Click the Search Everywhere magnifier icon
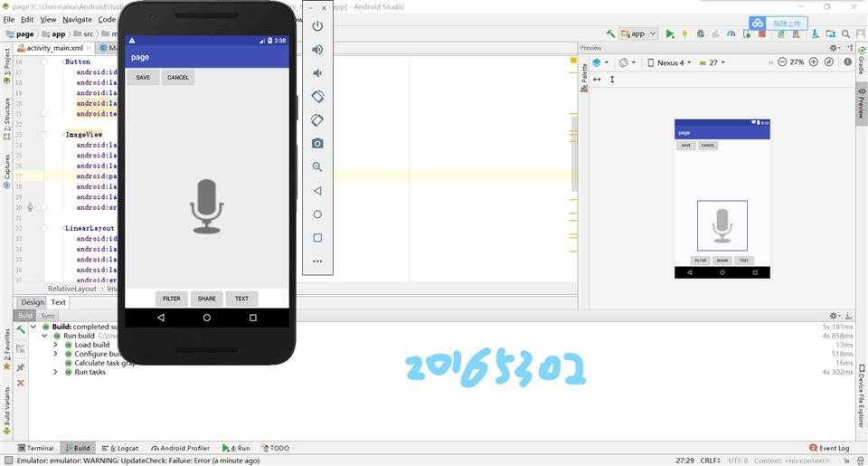Image resolution: width=868 pixels, height=466 pixels. pos(846,33)
